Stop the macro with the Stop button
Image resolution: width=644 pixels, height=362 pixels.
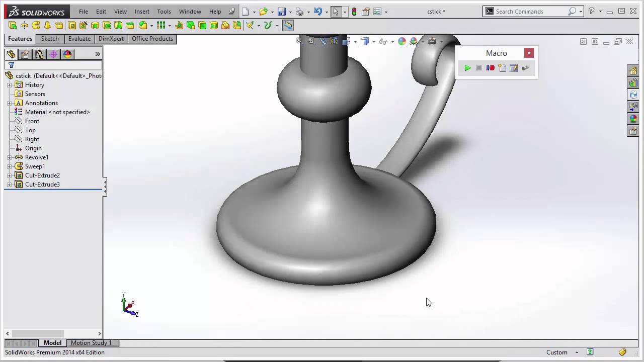point(479,68)
